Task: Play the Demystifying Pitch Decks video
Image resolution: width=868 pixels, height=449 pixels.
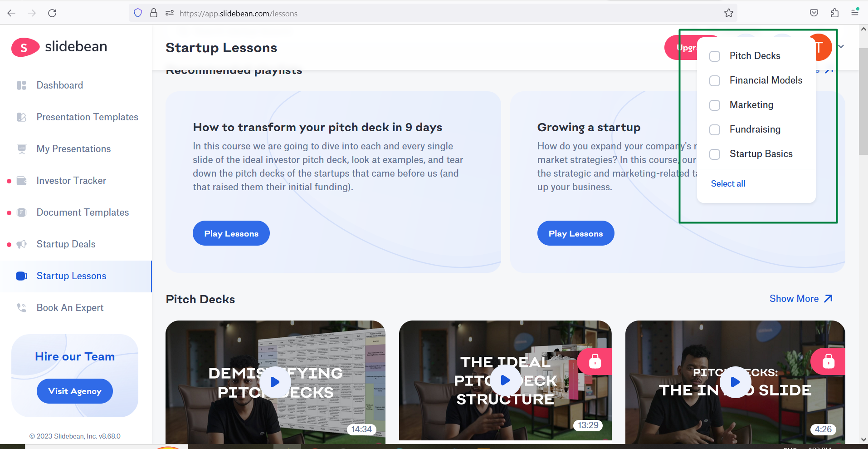Action: 275,382
